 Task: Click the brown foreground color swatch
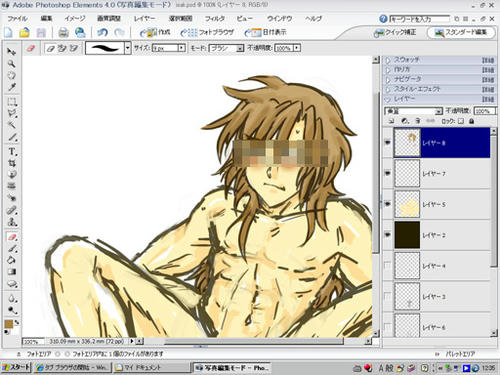point(9,324)
